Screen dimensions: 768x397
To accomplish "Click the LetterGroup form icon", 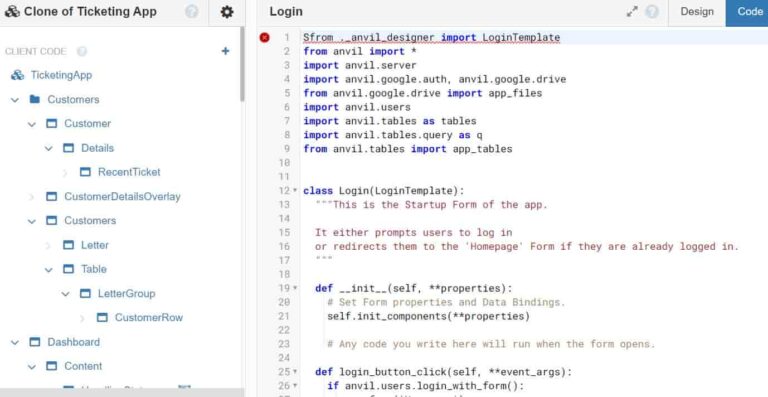I will pyautogui.click(x=85, y=293).
